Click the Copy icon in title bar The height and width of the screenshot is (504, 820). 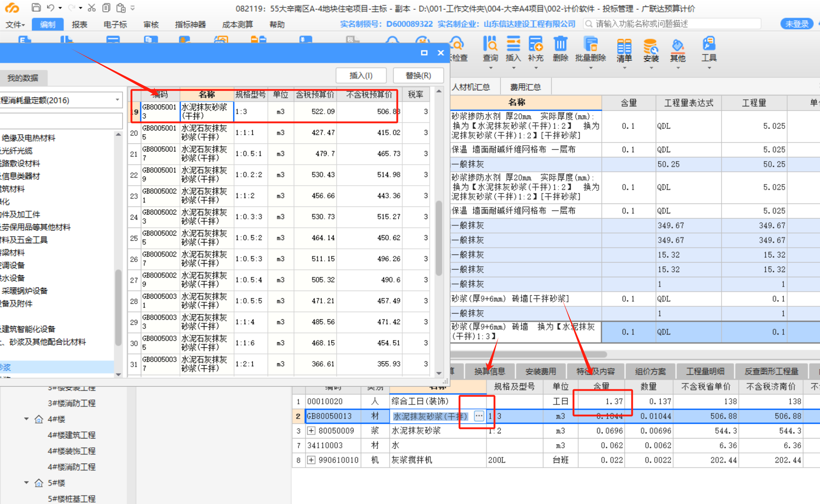pos(106,8)
